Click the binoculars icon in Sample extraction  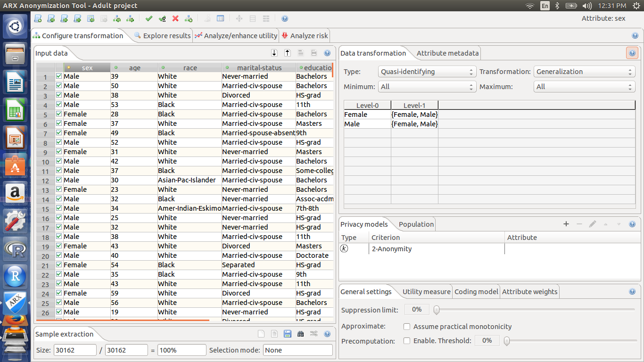tap(300, 334)
